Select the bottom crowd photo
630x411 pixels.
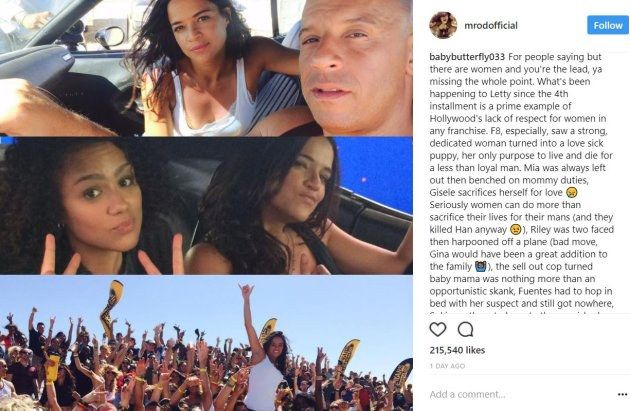(206, 343)
